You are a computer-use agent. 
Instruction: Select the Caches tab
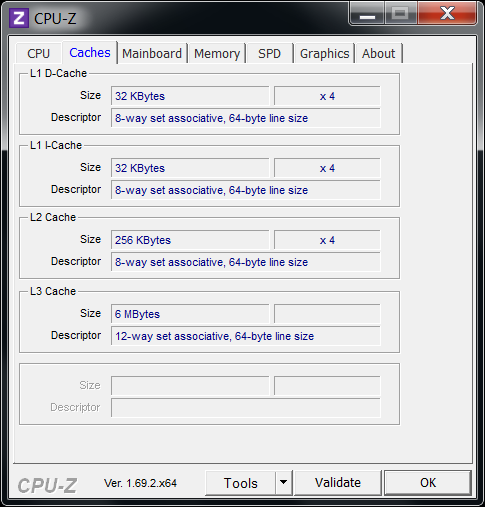coord(90,53)
